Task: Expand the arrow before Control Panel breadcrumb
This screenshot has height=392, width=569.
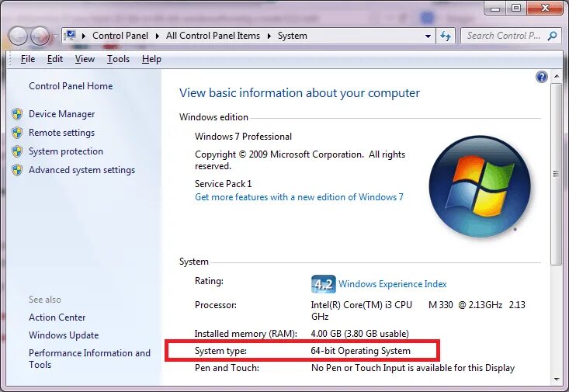Action: pyautogui.click(x=84, y=36)
